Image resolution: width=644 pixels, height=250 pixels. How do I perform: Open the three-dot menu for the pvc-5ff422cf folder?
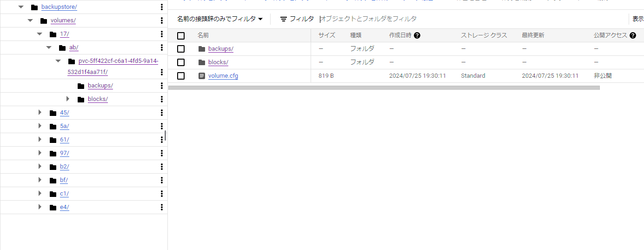click(x=161, y=72)
